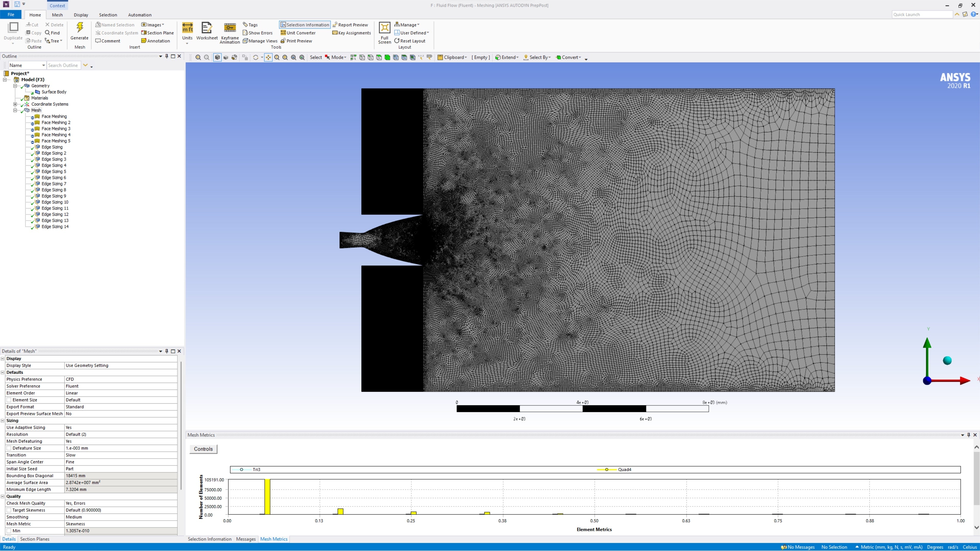This screenshot has width=980, height=551.
Task: Click the Search Outline input field
Action: tap(63, 65)
